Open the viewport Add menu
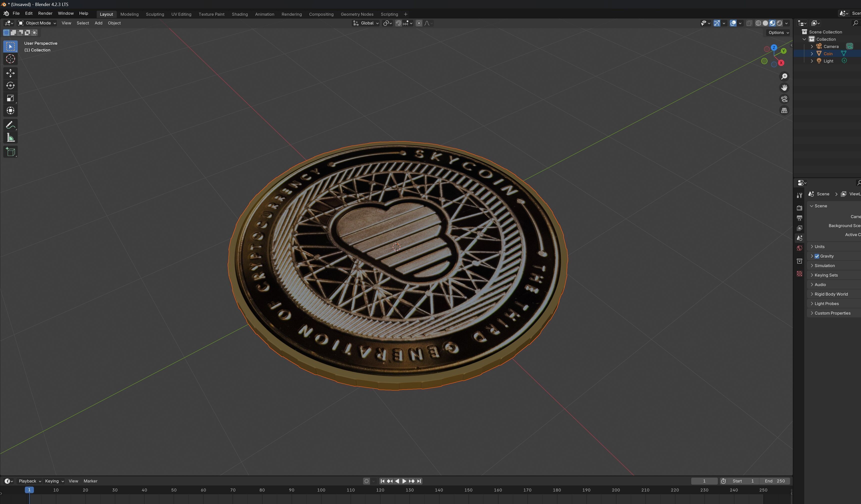Image resolution: width=861 pixels, height=504 pixels. [98, 23]
